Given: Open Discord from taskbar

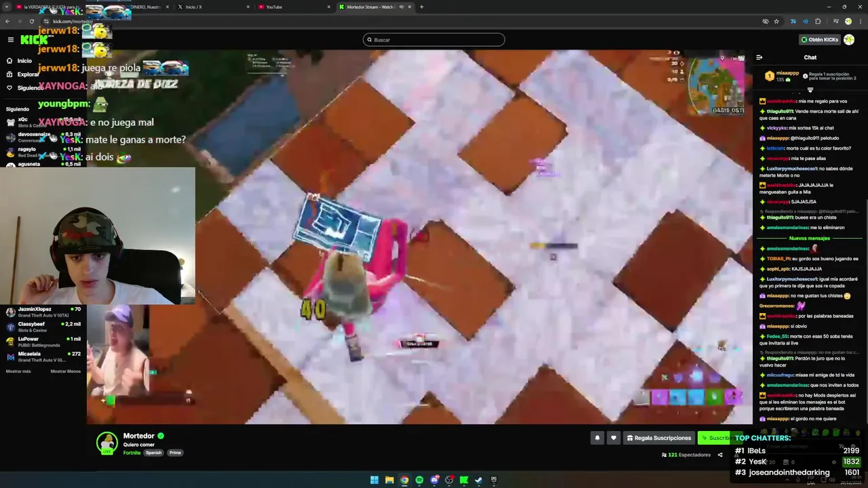Looking at the screenshot, I should point(434,480).
